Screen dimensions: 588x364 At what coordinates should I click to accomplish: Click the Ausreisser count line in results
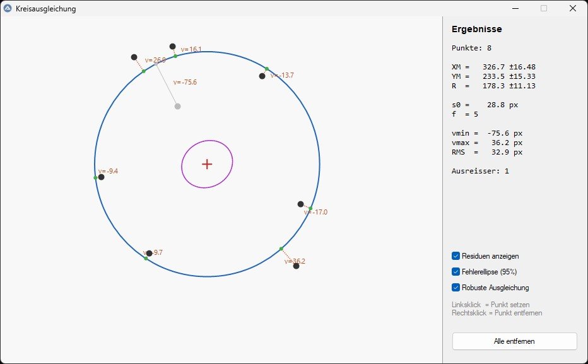480,171
